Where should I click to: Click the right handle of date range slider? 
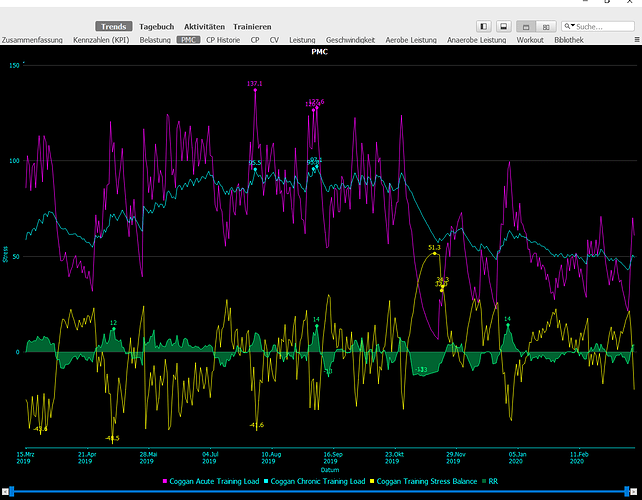[x=627, y=491]
